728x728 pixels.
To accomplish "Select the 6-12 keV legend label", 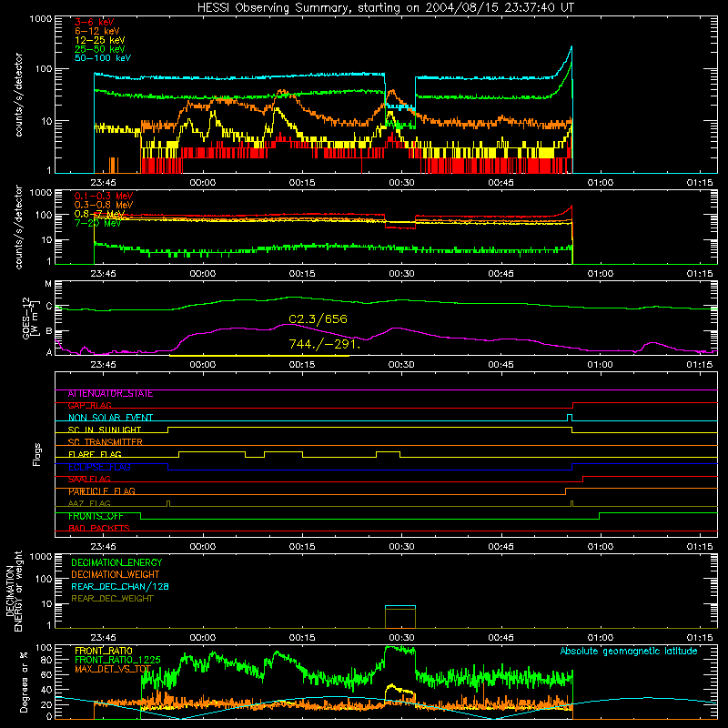I will (x=97, y=31).
